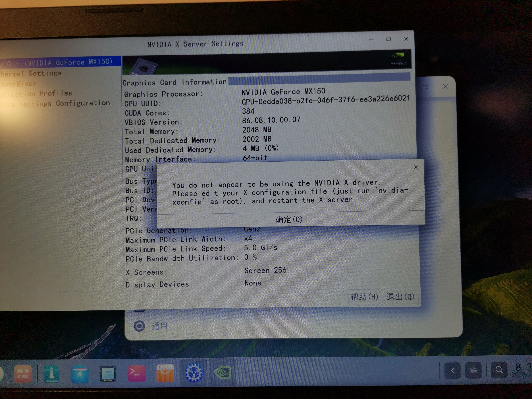The width and height of the screenshot is (532, 399).
Task: Open the multitasking view icon in dock
Action: pos(23,374)
